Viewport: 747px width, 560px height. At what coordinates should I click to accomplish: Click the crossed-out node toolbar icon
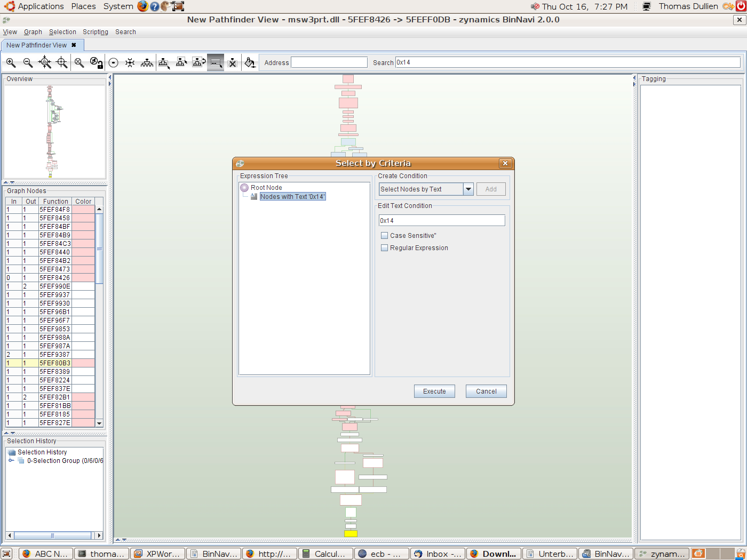pos(233,62)
